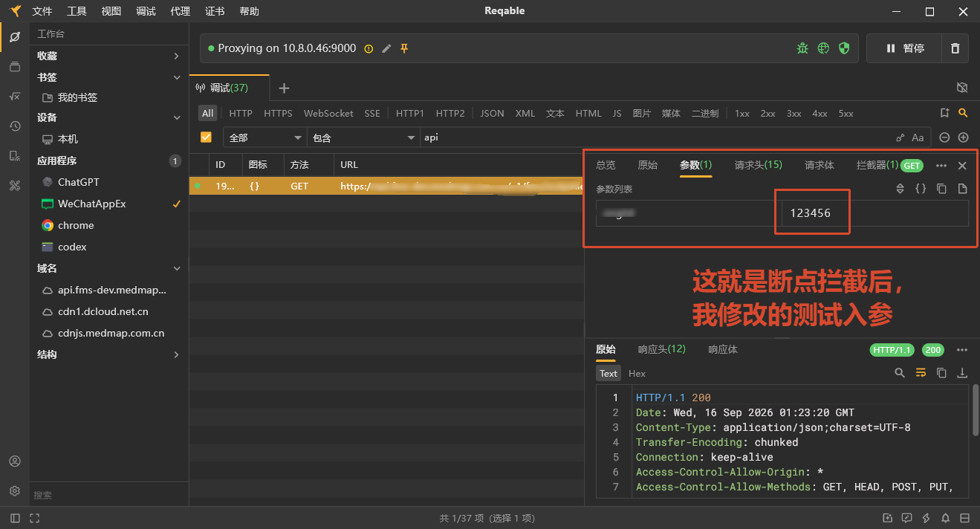
Task: Open the 包含 condition dropdown
Action: (x=363, y=137)
